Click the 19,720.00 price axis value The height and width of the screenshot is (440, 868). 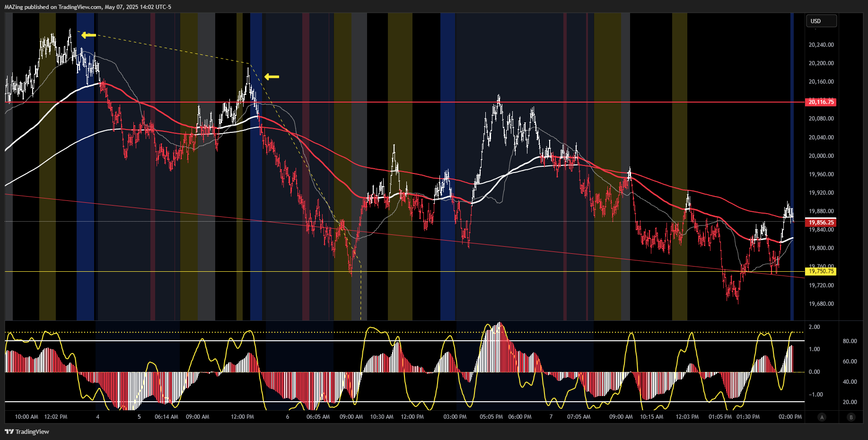point(821,285)
